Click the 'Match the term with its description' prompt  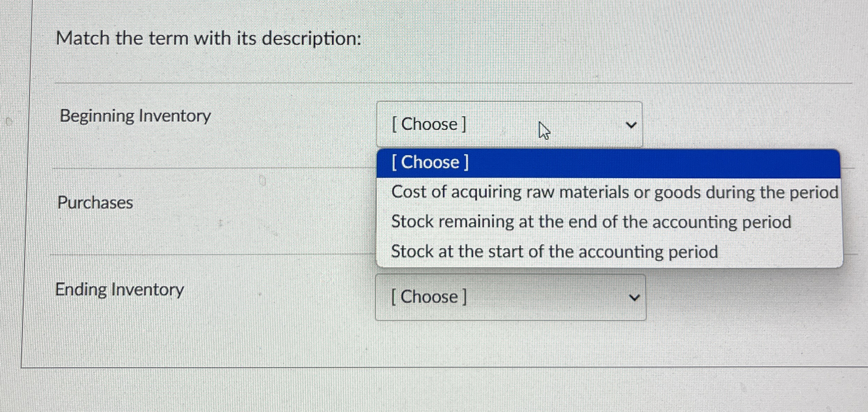208,38
